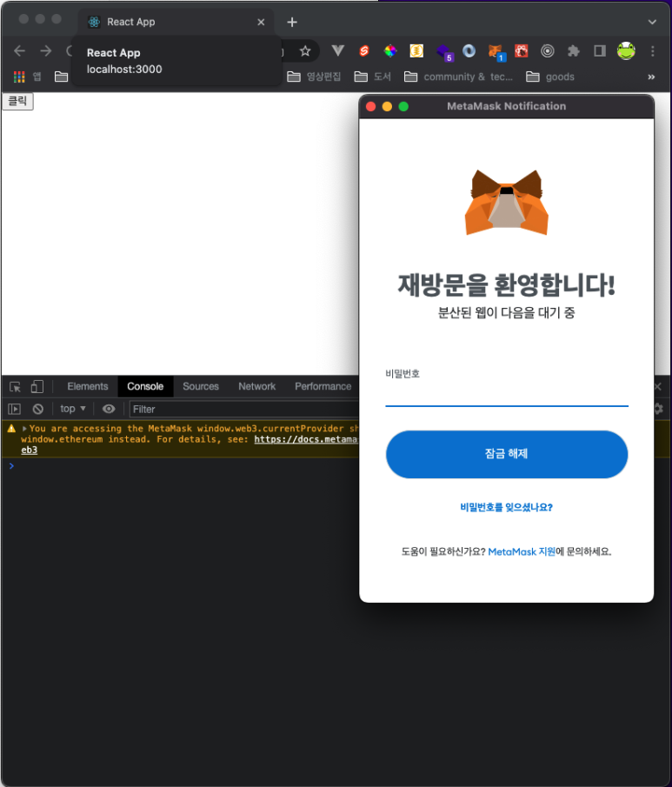Click the 클릭 button on the page
Screen dimensions: 672x787
point(17,102)
